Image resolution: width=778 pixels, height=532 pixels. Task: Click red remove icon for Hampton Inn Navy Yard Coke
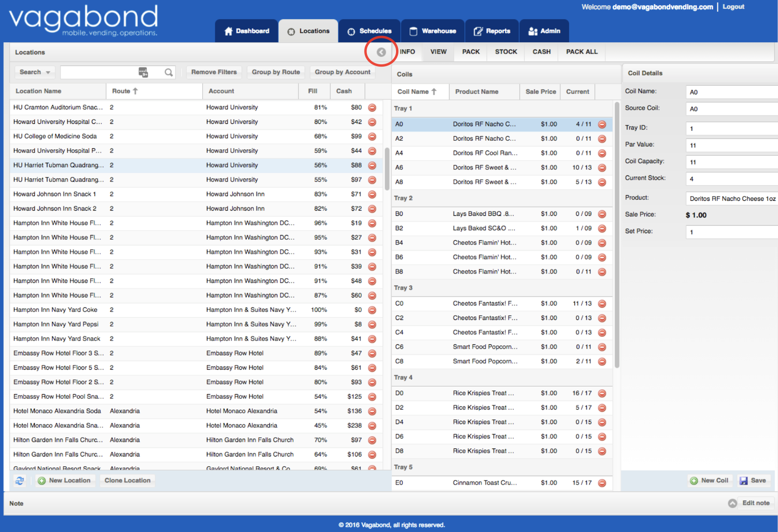coord(372,310)
